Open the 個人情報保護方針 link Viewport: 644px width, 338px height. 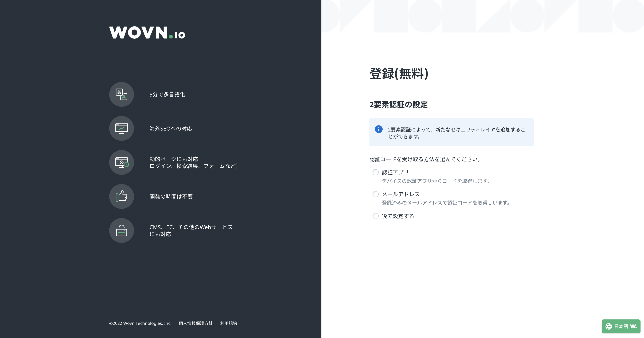(196, 323)
